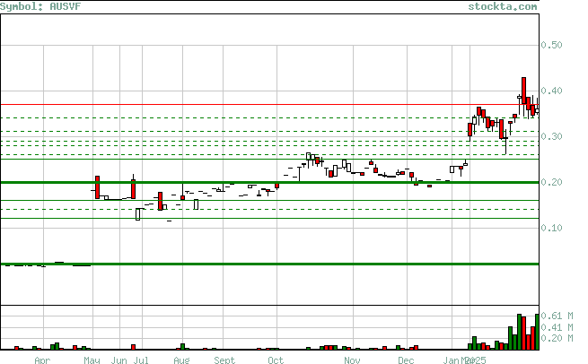Click the 0.20 M volume label

pyautogui.click(x=557, y=338)
